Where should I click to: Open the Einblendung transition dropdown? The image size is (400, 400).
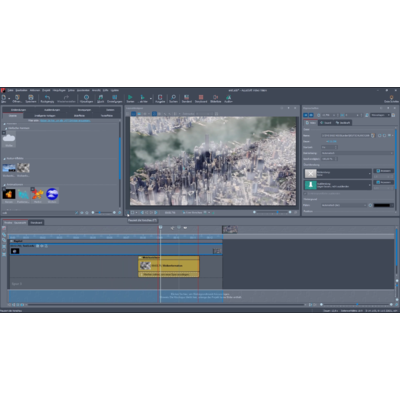pos(338,173)
